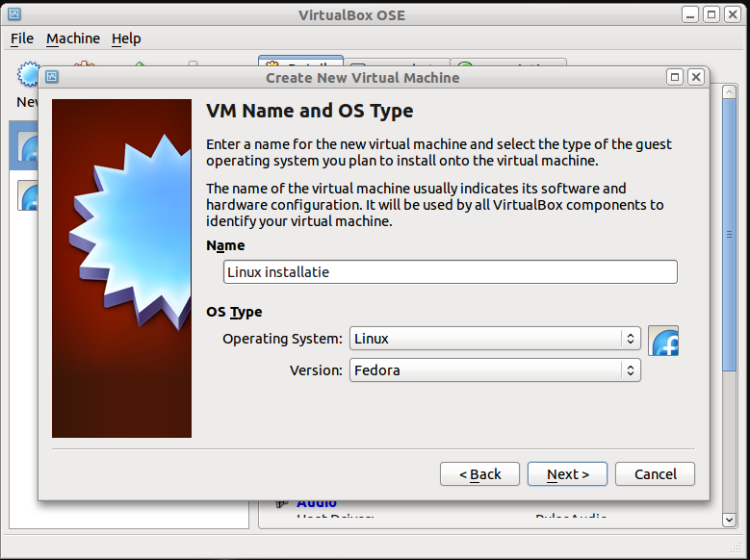Maximize the VirtualBox OSE main window

click(x=711, y=14)
